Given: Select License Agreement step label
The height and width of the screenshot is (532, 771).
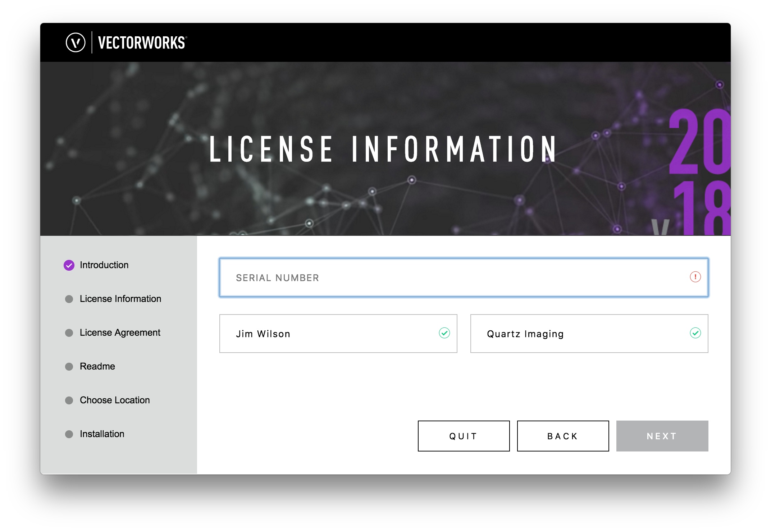Looking at the screenshot, I should 120,332.
